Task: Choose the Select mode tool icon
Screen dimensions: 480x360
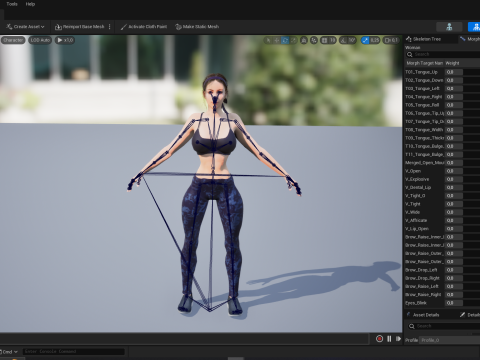Action: pos(268,40)
